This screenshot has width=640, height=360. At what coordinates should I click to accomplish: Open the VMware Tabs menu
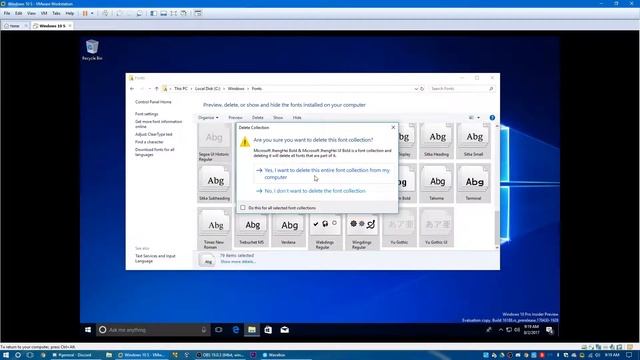[56, 13]
